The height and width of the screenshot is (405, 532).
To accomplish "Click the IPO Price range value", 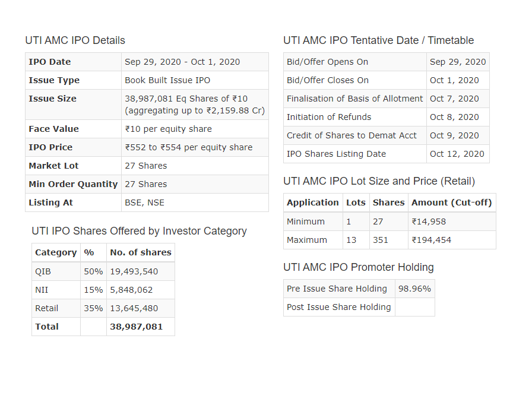I will (x=188, y=147).
